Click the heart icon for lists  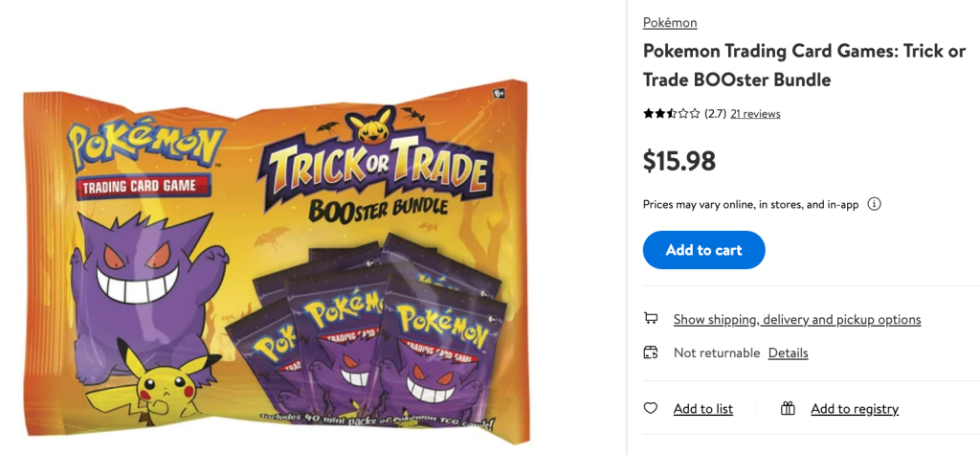(x=651, y=408)
